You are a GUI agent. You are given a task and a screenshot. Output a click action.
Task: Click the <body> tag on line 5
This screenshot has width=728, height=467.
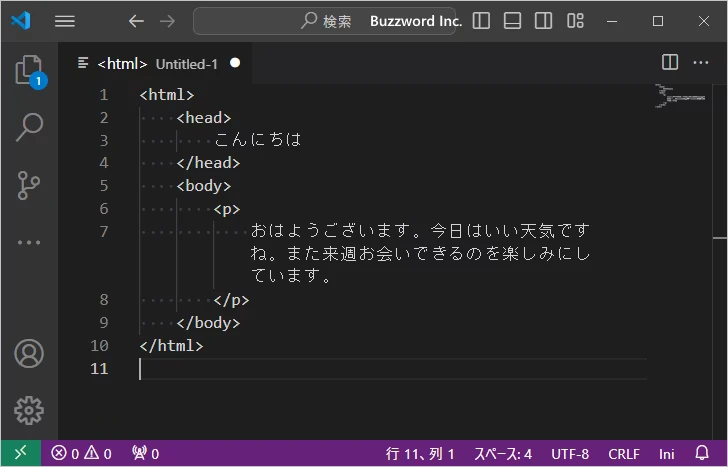click(x=204, y=186)
